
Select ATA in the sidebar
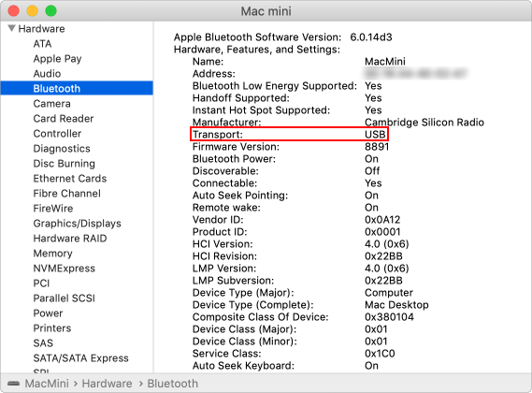(42, 44)
